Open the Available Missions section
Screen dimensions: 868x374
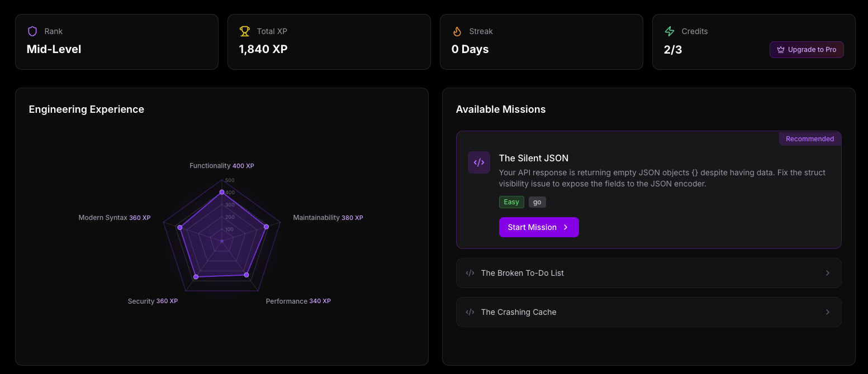[x=500, y=109]
